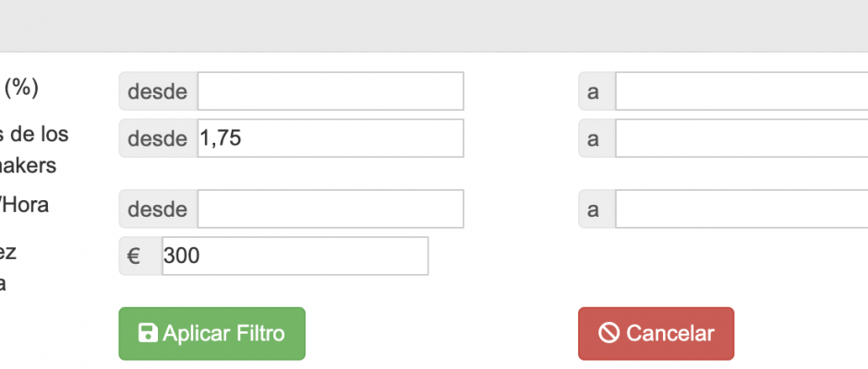Focus the percentage row "desde" input
868x369 pixels.
tap(330, 91)
